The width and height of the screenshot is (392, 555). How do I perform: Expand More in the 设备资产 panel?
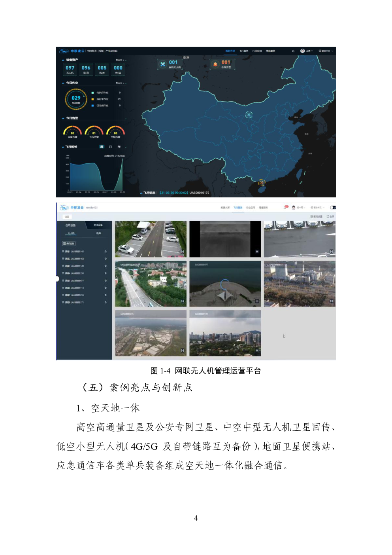click(x=121, y=60)
